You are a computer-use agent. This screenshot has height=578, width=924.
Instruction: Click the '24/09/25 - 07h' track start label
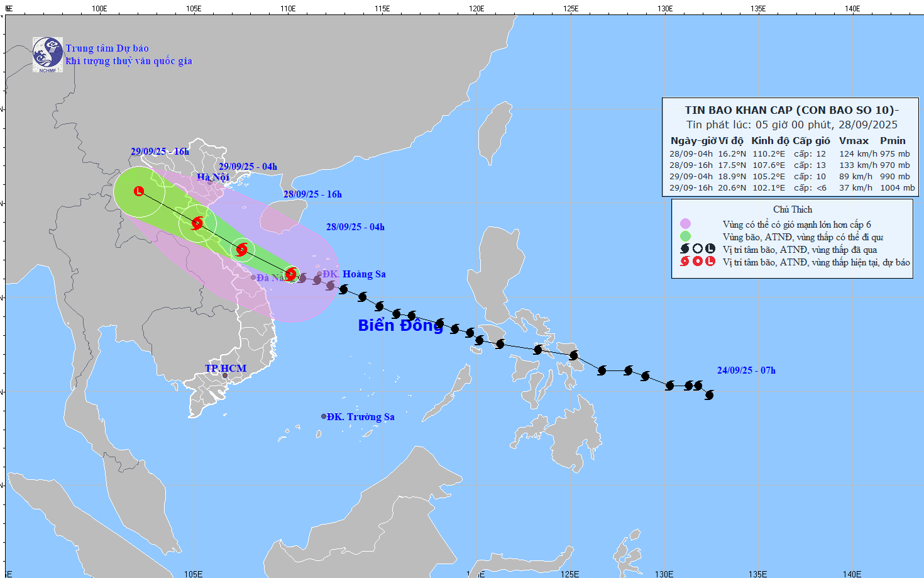(x=746, y=370)
